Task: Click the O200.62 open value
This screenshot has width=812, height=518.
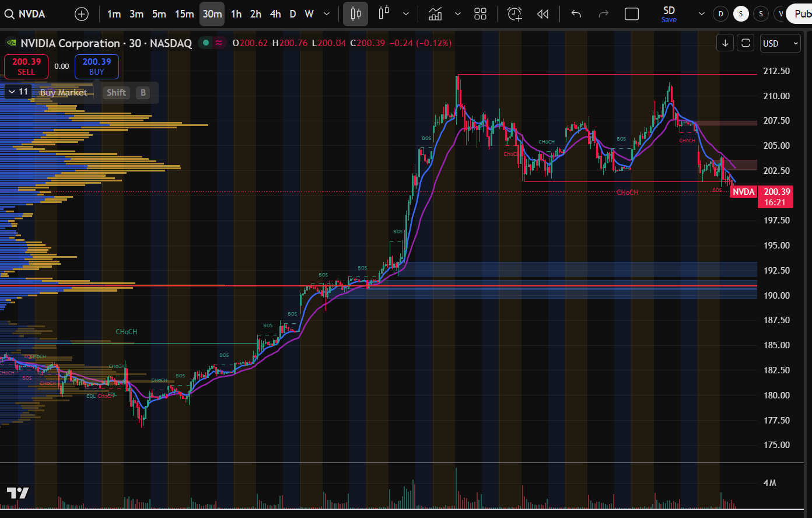Action: [250, 43]
